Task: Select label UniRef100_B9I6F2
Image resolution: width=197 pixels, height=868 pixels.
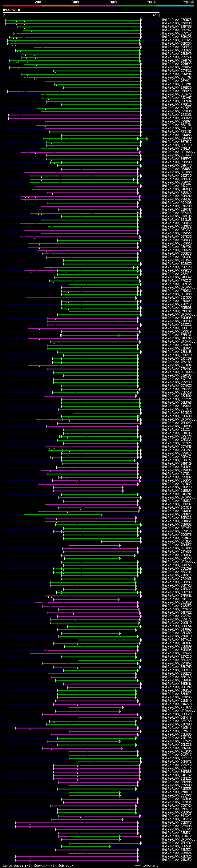Action: point(177,108)
